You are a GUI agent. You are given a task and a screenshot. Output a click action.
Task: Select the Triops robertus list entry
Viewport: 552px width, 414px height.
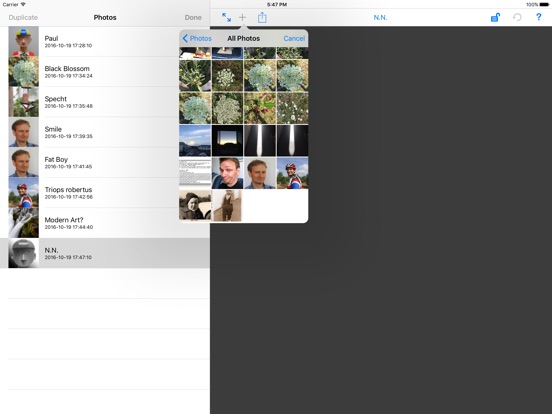click(x=105, y=193)
